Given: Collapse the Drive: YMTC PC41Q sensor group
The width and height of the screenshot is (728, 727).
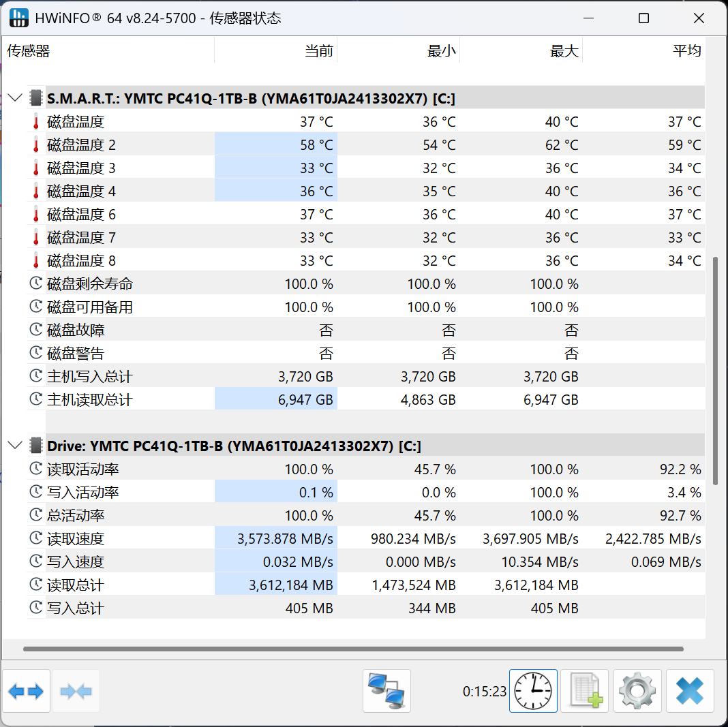Looking at the screenshot, I should 15,446.
